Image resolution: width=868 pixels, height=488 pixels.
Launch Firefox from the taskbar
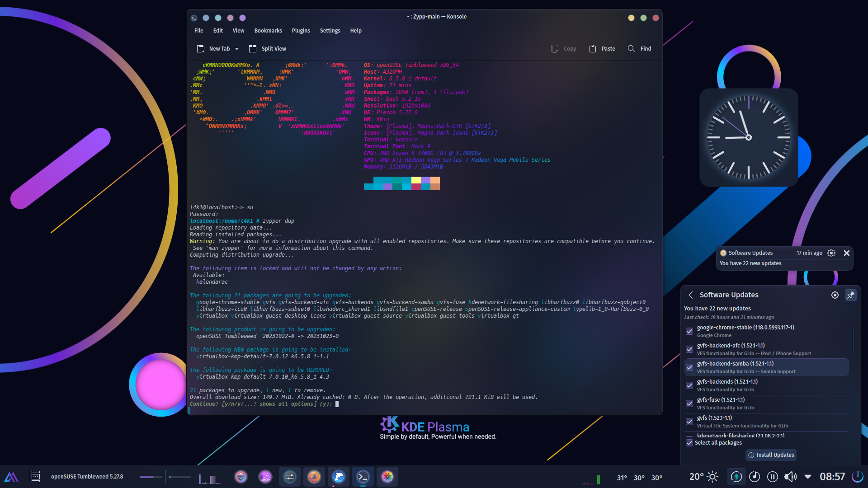coord(314,477)
